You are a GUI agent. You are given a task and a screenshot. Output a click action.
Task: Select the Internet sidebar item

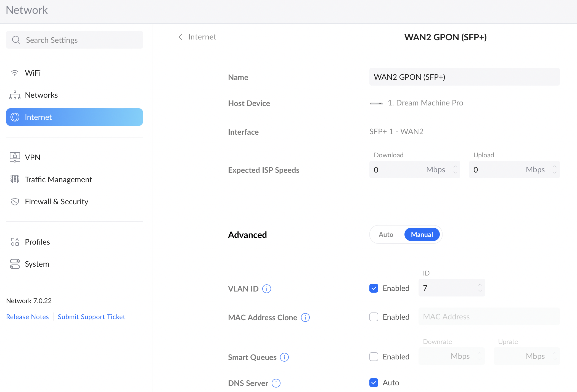[75, 117]
